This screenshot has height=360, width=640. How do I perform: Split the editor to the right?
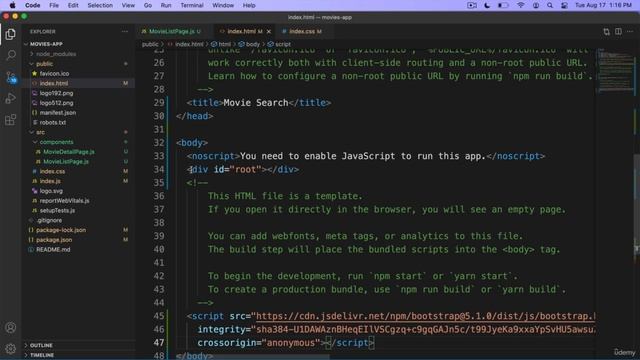click(618, 31)
